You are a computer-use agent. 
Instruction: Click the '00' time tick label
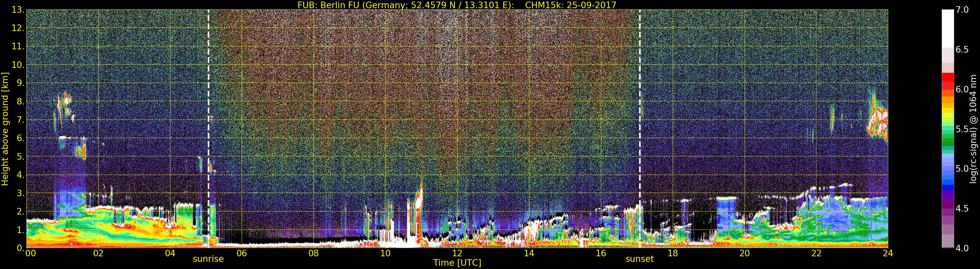point(30,253)
